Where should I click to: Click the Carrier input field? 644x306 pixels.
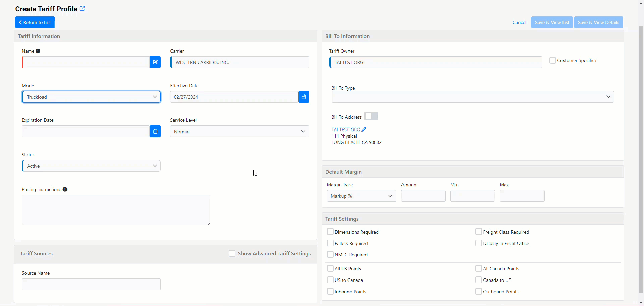(239, 62)
